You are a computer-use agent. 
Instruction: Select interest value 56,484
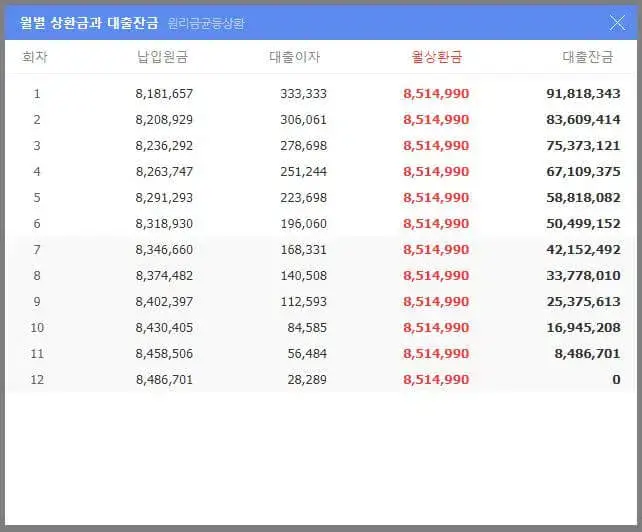(x=307, y=354)
